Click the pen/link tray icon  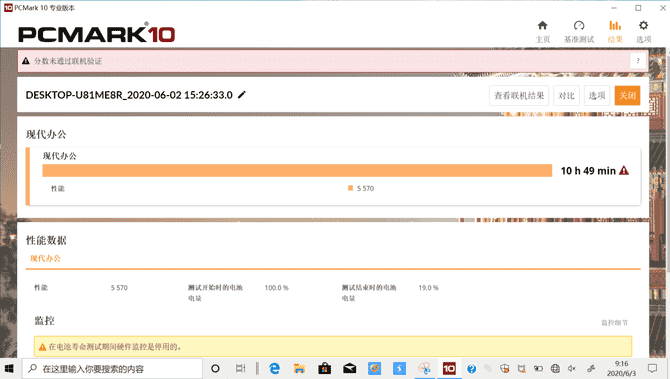(591, 368)
